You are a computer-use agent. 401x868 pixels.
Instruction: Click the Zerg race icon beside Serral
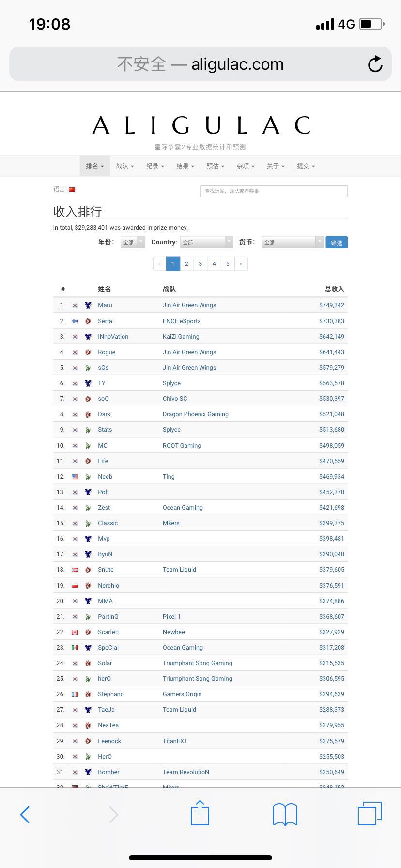click(x=88, y=321)
